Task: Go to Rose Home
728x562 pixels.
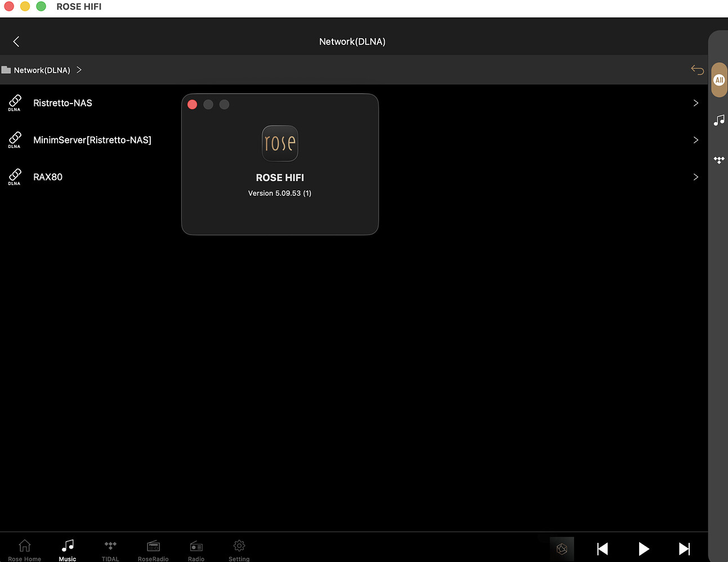Action: (x=24, y=548)
